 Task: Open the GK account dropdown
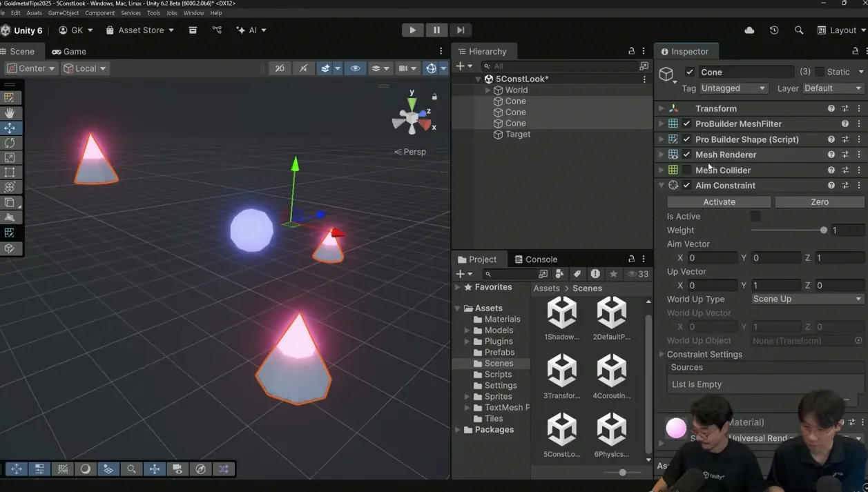[76, 30]
